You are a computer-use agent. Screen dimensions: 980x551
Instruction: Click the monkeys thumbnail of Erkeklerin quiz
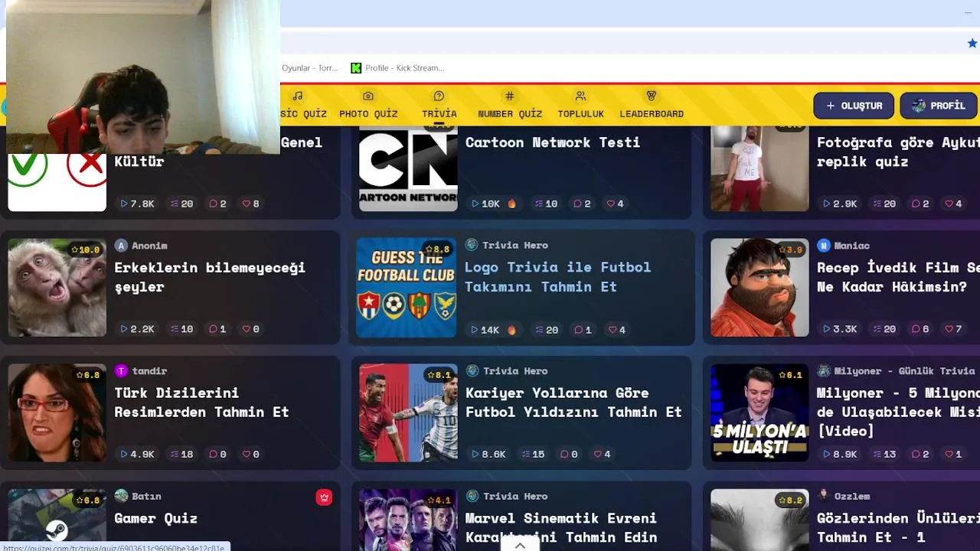click(x=57, y=288)
